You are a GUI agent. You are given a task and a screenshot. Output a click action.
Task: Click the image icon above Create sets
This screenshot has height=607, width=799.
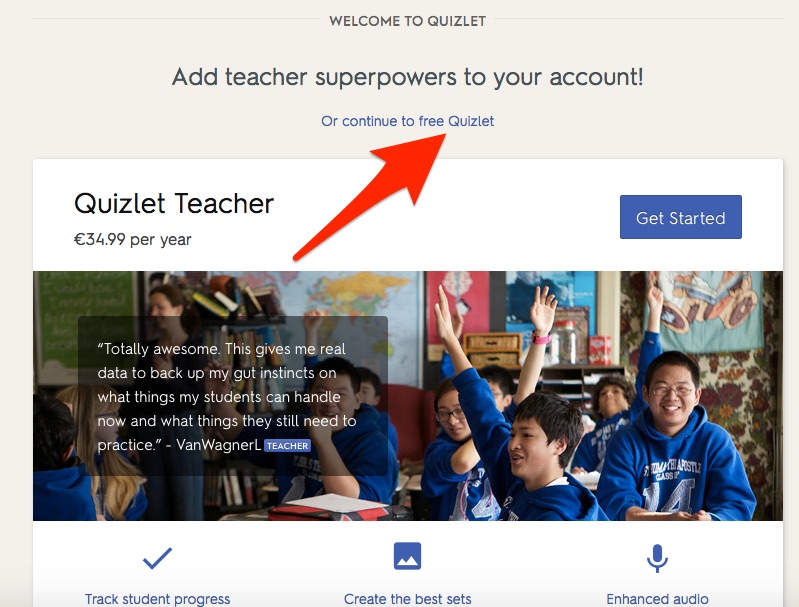(407, 556)
